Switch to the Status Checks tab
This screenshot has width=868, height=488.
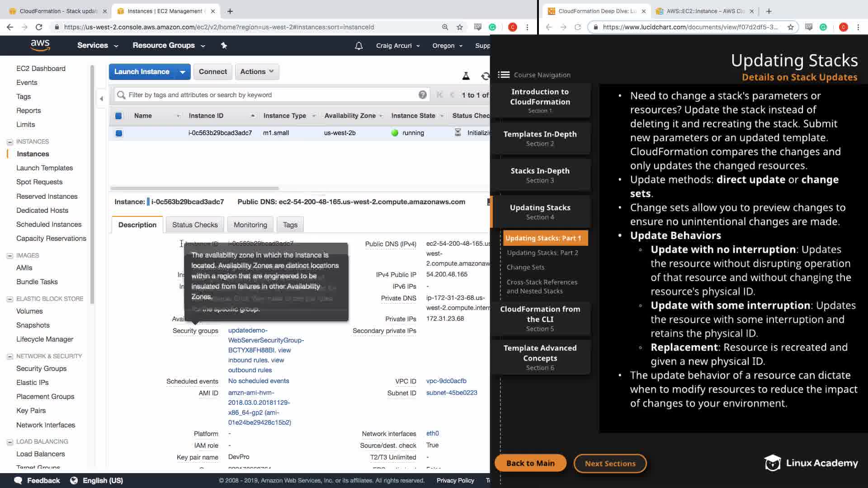[x=194, y=225]
